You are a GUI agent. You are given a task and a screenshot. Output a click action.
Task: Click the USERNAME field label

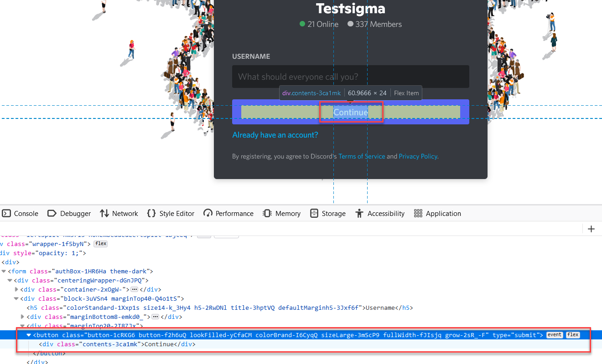pyautogui.click(x=251, y=56)
